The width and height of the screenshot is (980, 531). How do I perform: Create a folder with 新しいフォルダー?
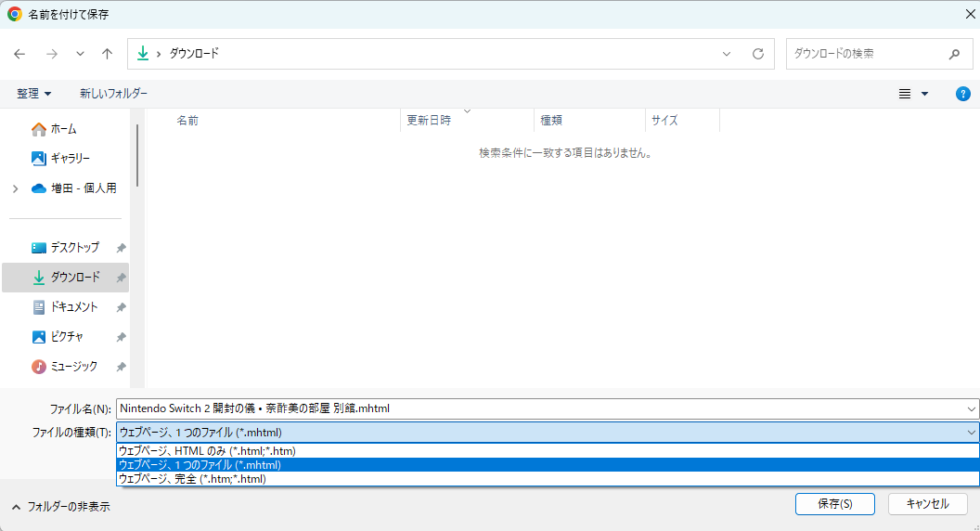pyautogui.click(x=113, y=94)
